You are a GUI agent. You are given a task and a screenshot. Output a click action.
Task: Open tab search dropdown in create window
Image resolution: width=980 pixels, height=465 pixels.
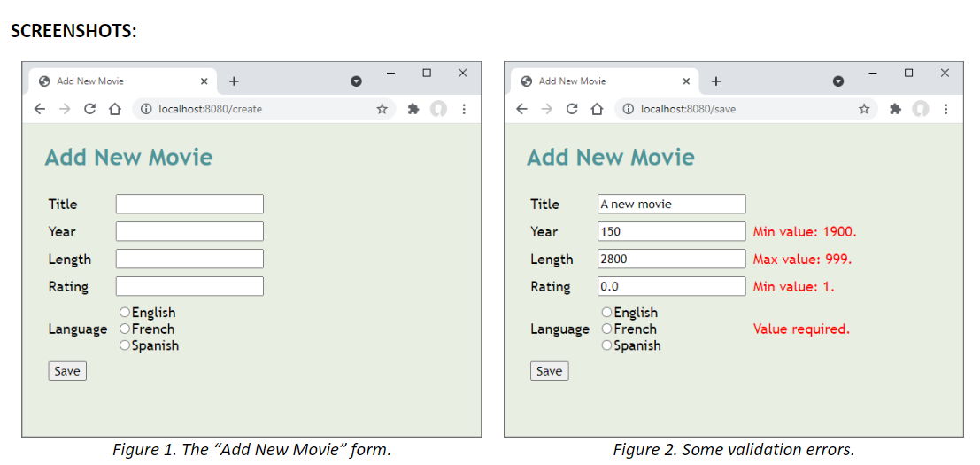click(356, 81)
